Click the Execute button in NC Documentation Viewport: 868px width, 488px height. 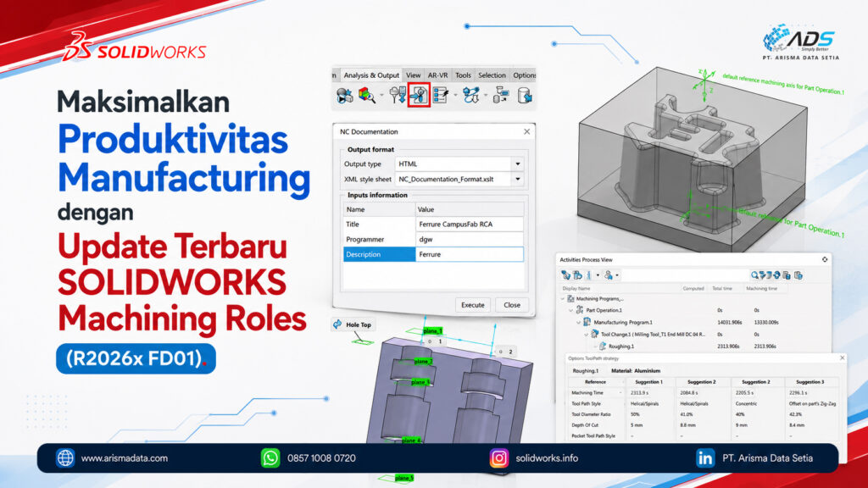coord(473,305)
